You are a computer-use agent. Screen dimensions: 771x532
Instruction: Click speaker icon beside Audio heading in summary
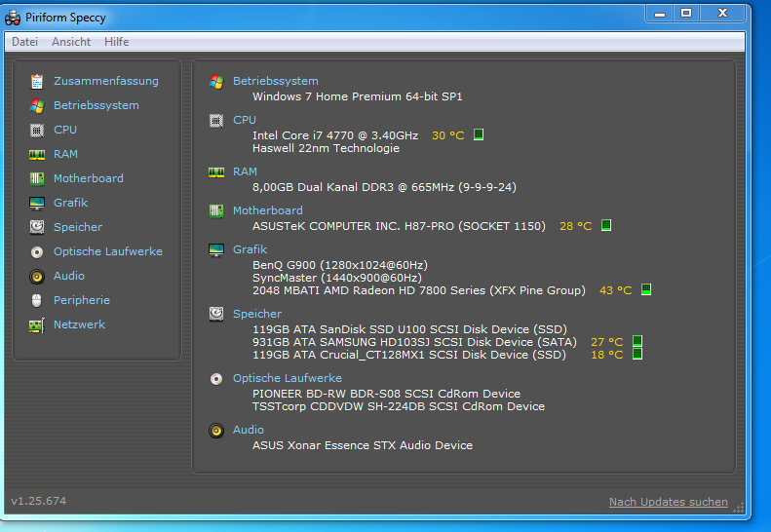point(216,431)
